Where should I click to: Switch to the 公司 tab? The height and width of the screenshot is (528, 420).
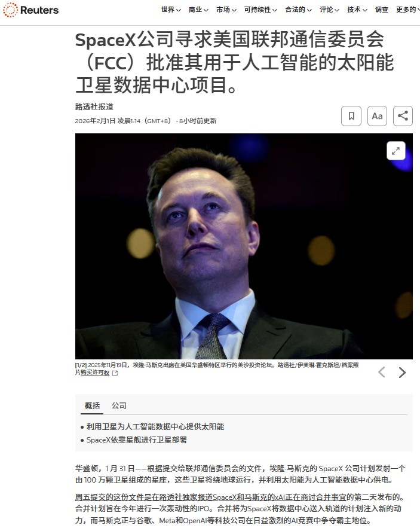point(119,406)
